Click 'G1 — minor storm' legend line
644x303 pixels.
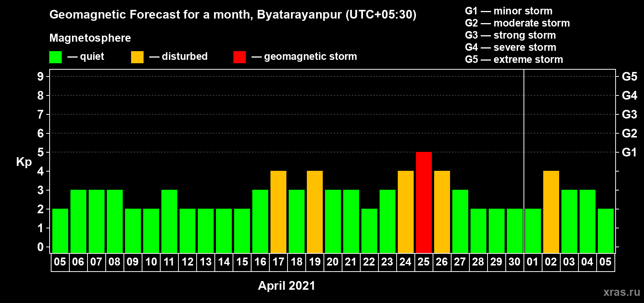pos(509,11)
